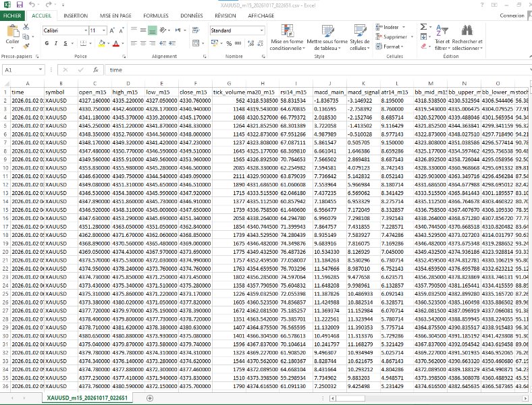The height and width of the screenshot is (405, 532).
Task: Open the FICHIER tab
Action: point(12,16)
